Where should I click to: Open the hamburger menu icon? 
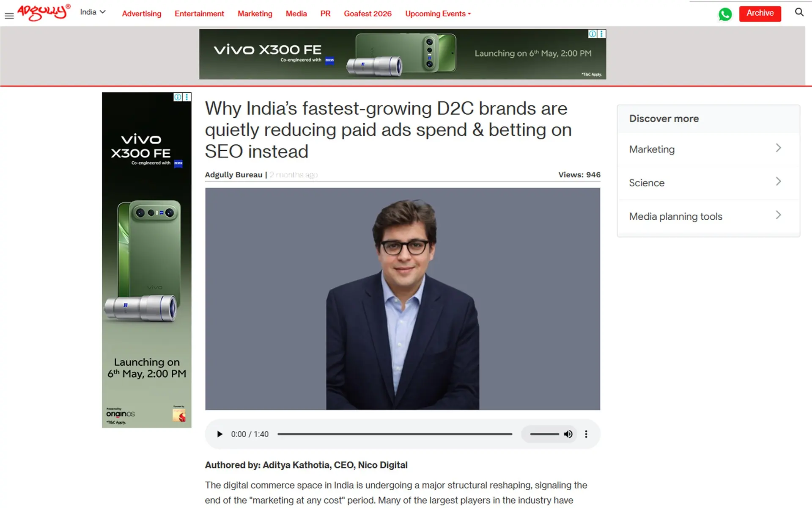click(x=9, y=16)
